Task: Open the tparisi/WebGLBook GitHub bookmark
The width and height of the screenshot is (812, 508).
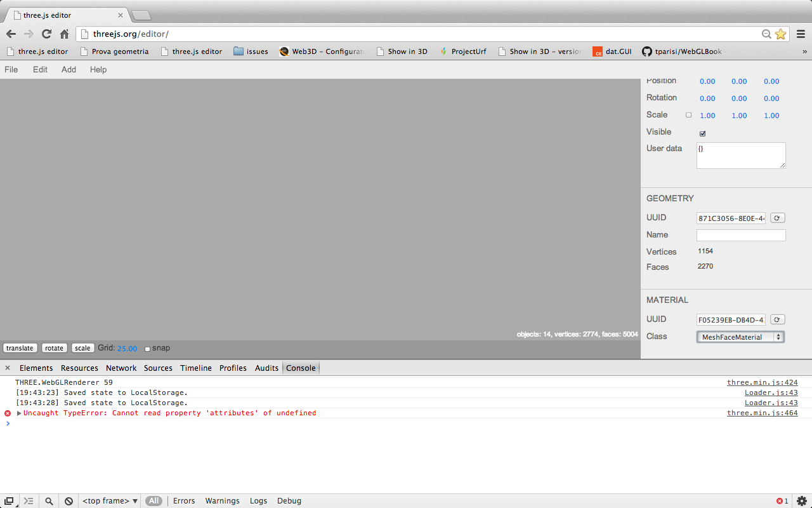Action: point(682,51)
